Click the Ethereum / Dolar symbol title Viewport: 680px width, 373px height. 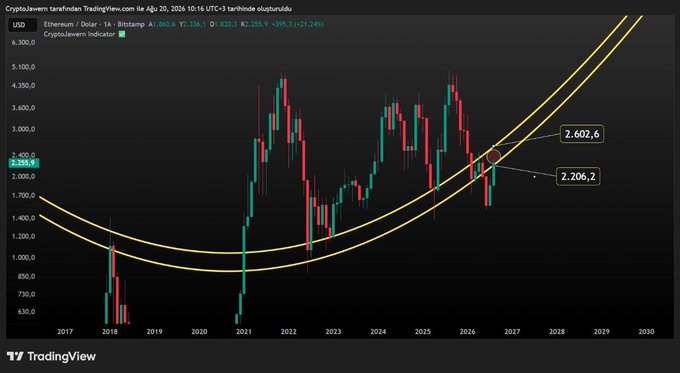pyautogui.click(x=94, y=25)
